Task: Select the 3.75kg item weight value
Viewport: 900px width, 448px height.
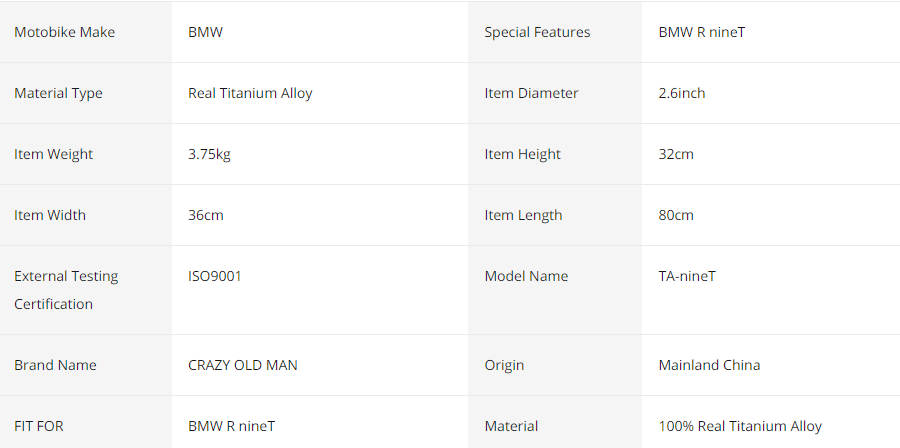Action: 210,154
